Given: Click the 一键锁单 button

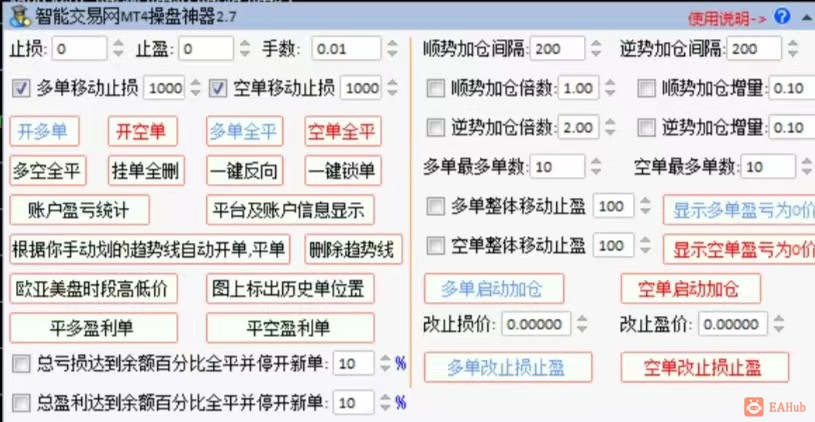Looking at the screenshot, I should tap(343, 170).
